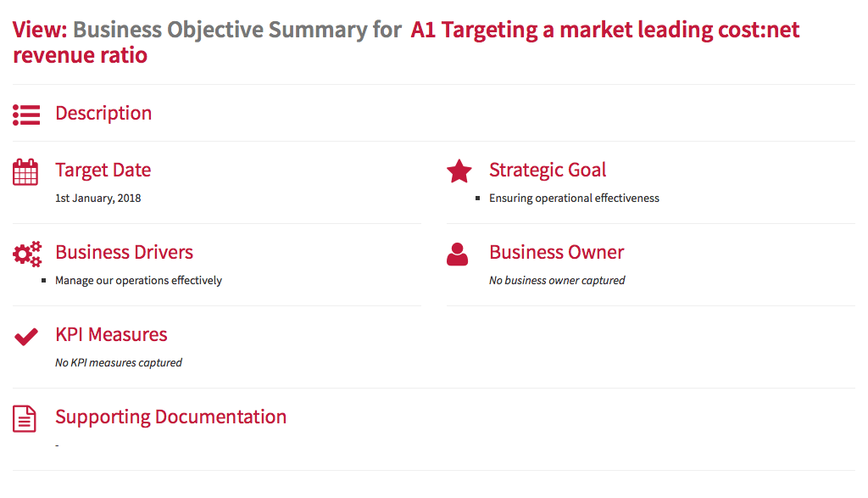This screenshot has height=498, width=868.
Task: Open the Ensuring operational effectiveness goal
Action: click(574, 199)
